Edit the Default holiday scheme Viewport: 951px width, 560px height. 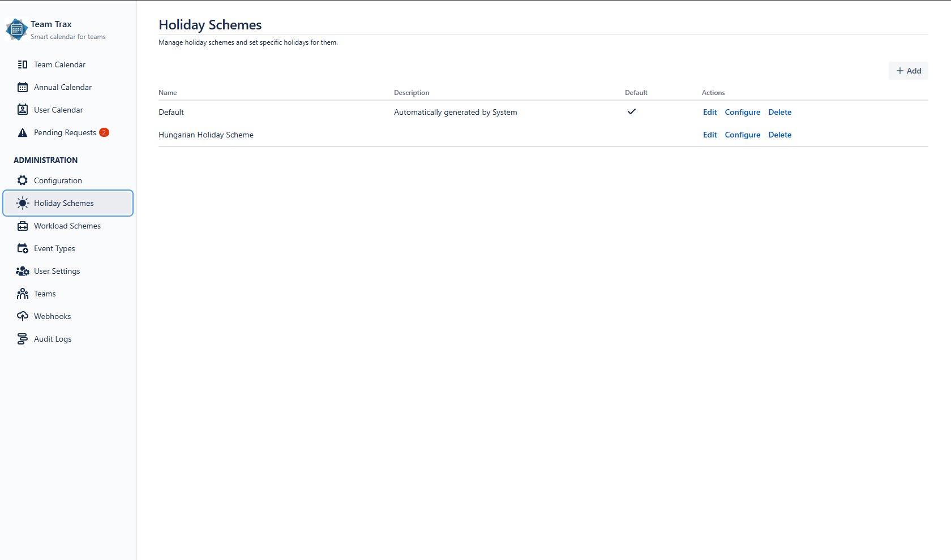(x=710, y=112)
